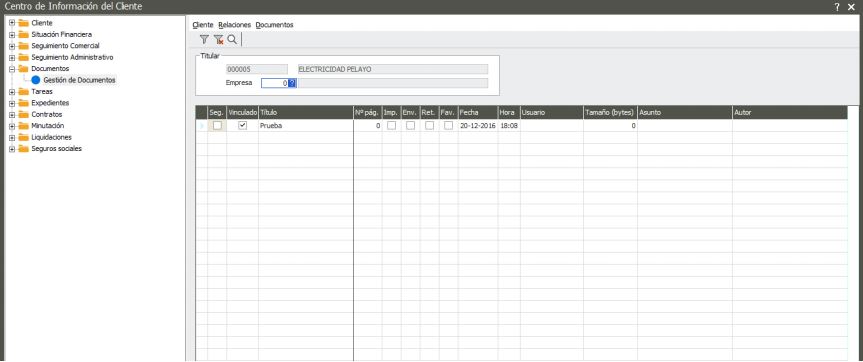Toggle Ret. checkbox for Prueba row

[429, 125]
